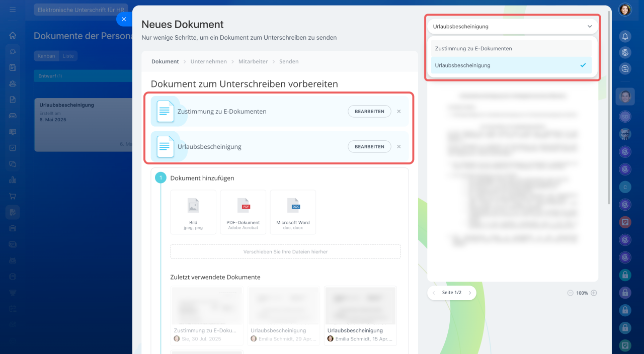Go to the Senden step
Viewport: 644px width, 354px height.
click(289, 61)
